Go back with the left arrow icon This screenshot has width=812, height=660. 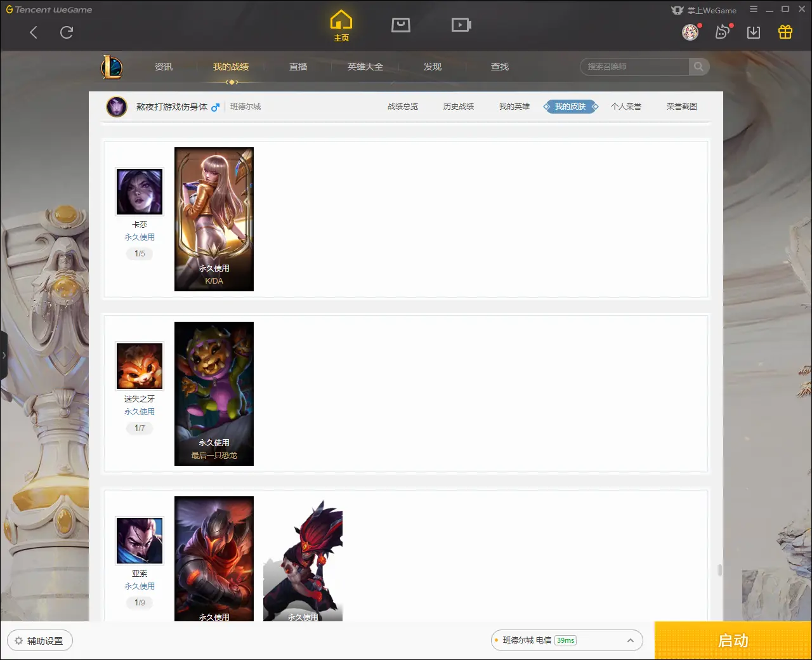[34, 32]
